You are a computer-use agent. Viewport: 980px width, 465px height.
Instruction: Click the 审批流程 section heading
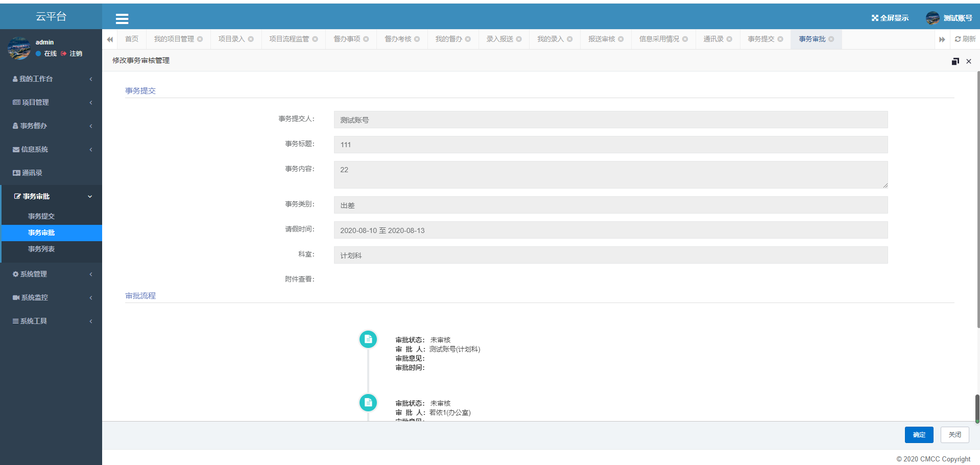click(140, 295)
